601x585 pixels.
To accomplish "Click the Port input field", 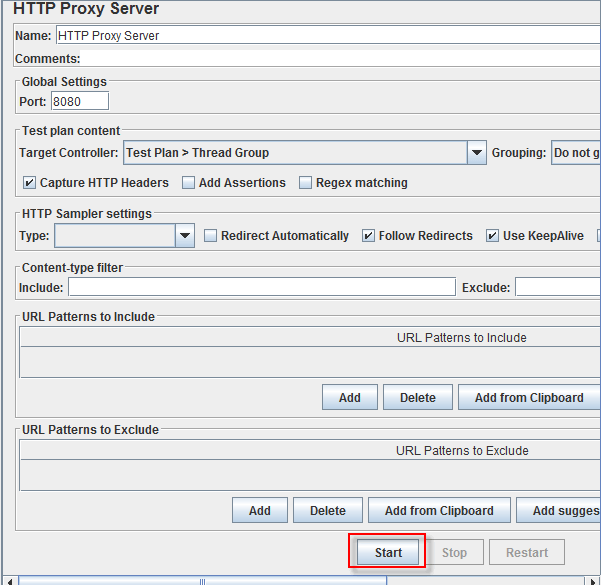I will [x=79, y=101].
